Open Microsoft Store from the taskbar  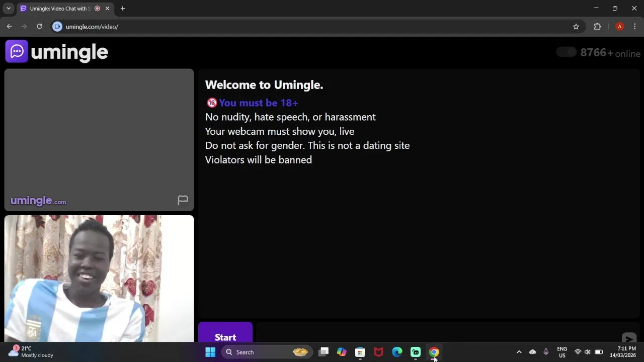[x=360, y=352]
